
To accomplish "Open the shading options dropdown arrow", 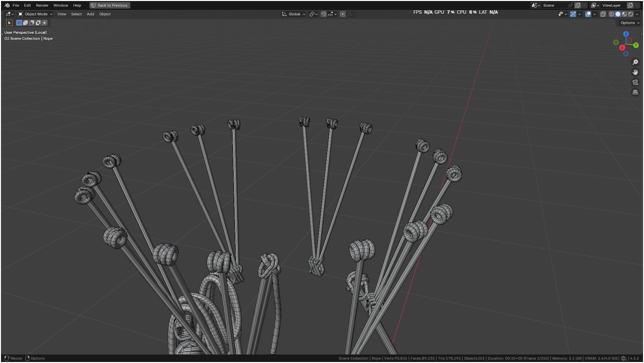I will pos(637,14).
